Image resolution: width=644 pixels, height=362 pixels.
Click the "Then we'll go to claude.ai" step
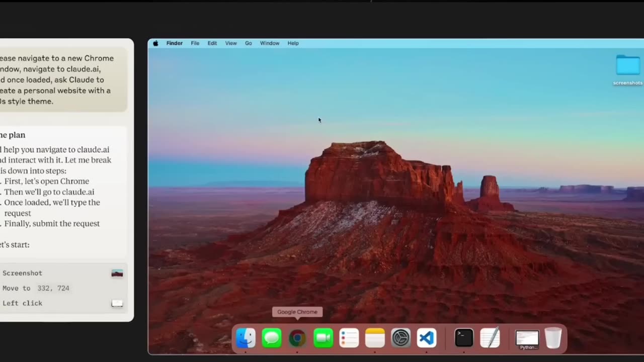49,192
